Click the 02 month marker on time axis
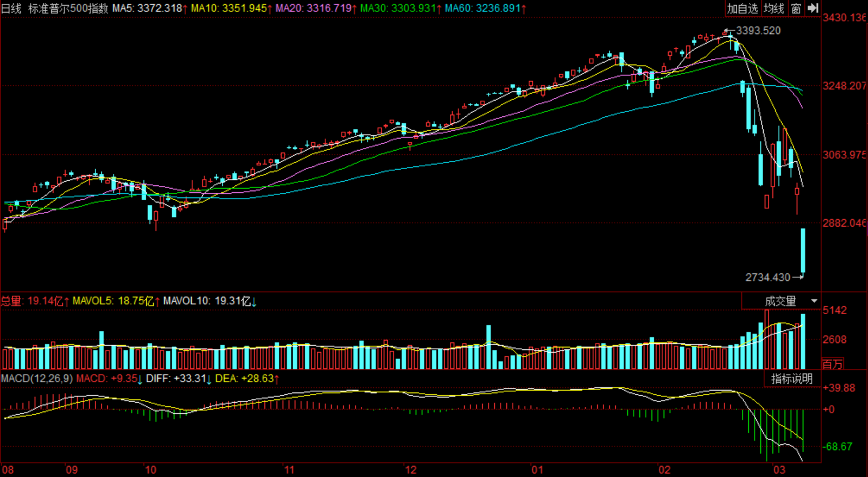Image resolution: width=868 pixels, height=477 pixels. tap(665, 470)
